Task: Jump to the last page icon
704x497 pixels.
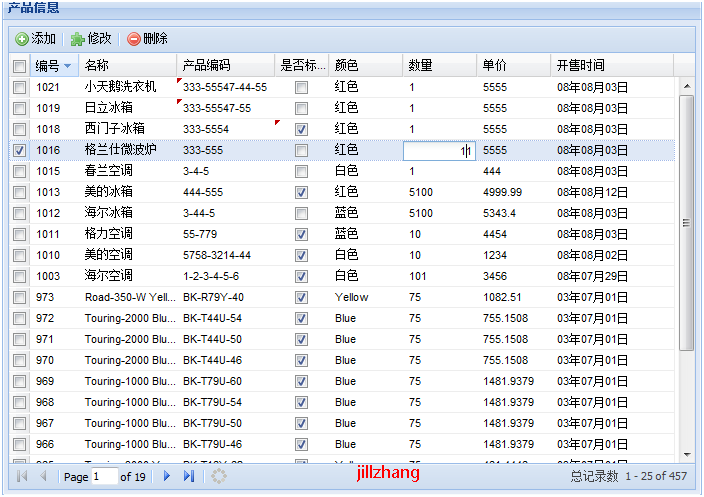Action: click(x=188, y=477)
